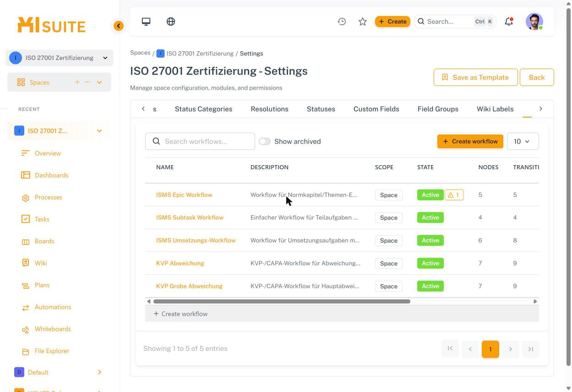
Task: Open Processes in sidebar
Action: [x=48, y=197]
